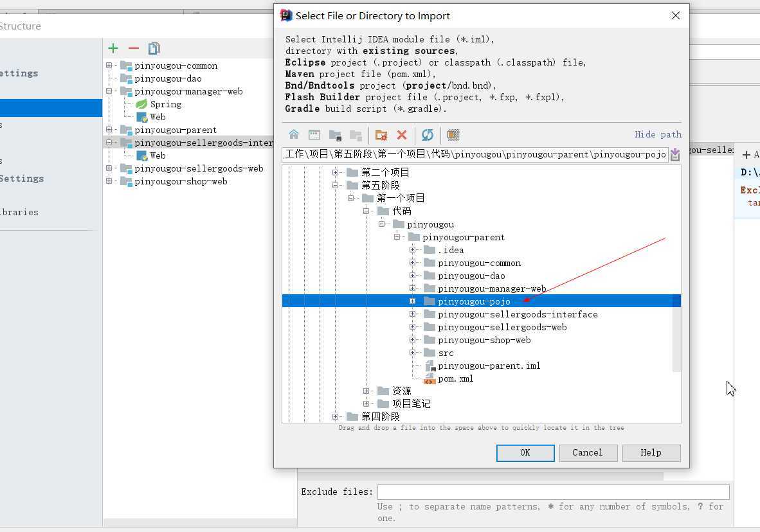This screenshot has width=760, height=532.
Task: Select Web facet under pinyougou-sellergoods-interface
Action: point(158,155)
